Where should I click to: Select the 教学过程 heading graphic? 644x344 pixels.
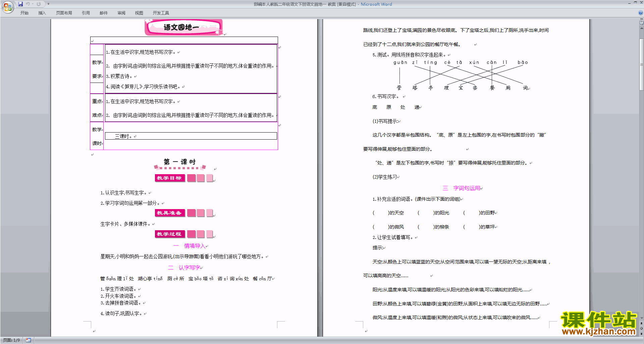click(184, 234)
